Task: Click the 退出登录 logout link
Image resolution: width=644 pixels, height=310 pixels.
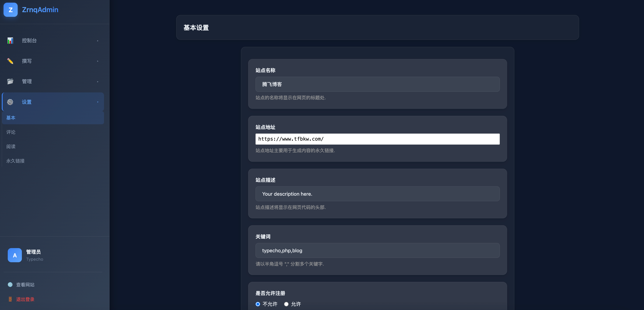Action: (25, 299)
